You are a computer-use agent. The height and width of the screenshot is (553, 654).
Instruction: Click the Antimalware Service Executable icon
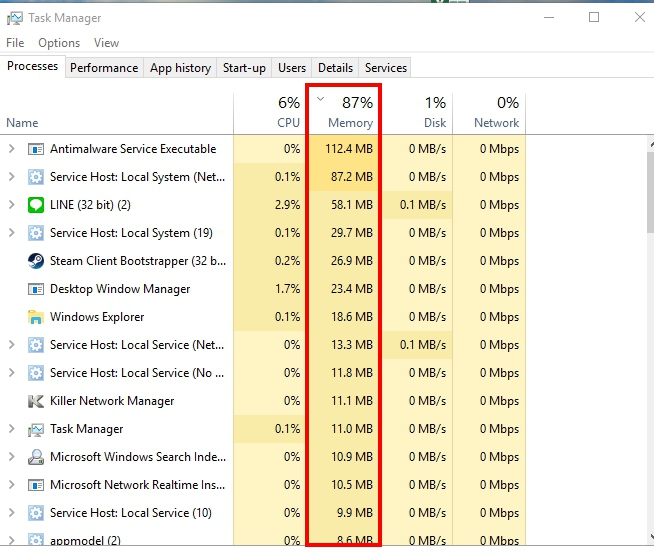click(36, 149)
